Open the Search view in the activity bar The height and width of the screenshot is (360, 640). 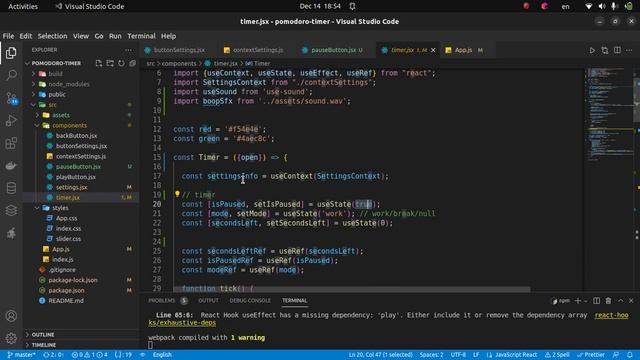[x=11, y=75]
